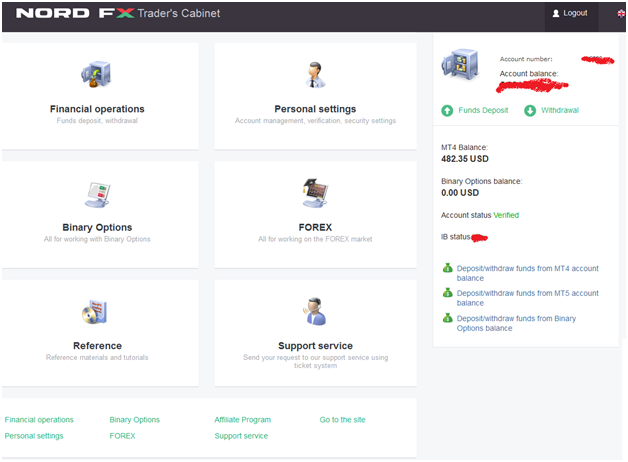Screen dimensions: 628x462
Task: Click the Trader's Cabinet header title
Action: click(179, 13)
